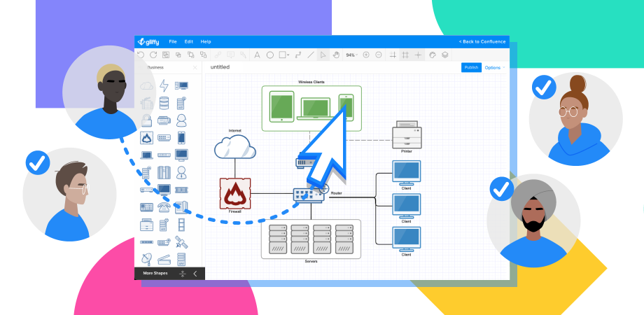Pick the smartphone shape from library
644x315 pixels.
181,138
